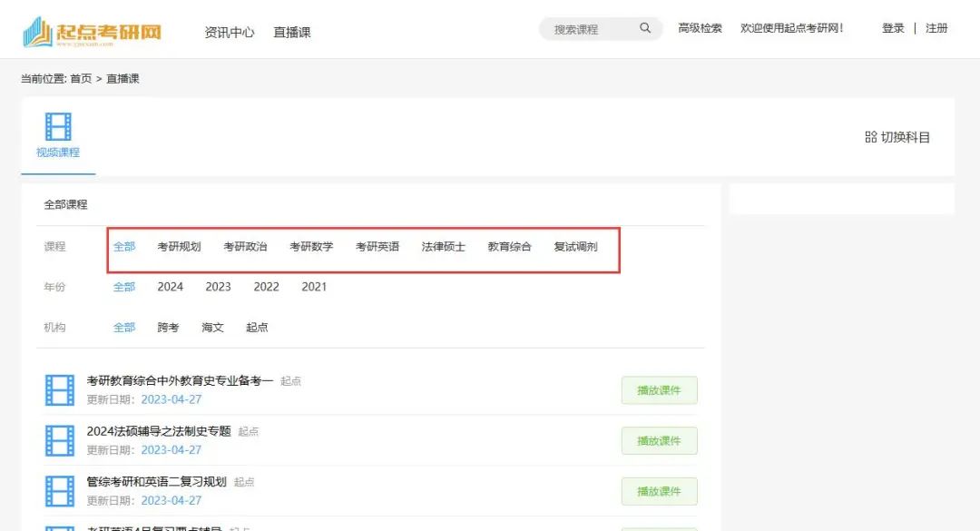Click the 注册 link
This screenshot has width=980, height=531.
point(936,28)
